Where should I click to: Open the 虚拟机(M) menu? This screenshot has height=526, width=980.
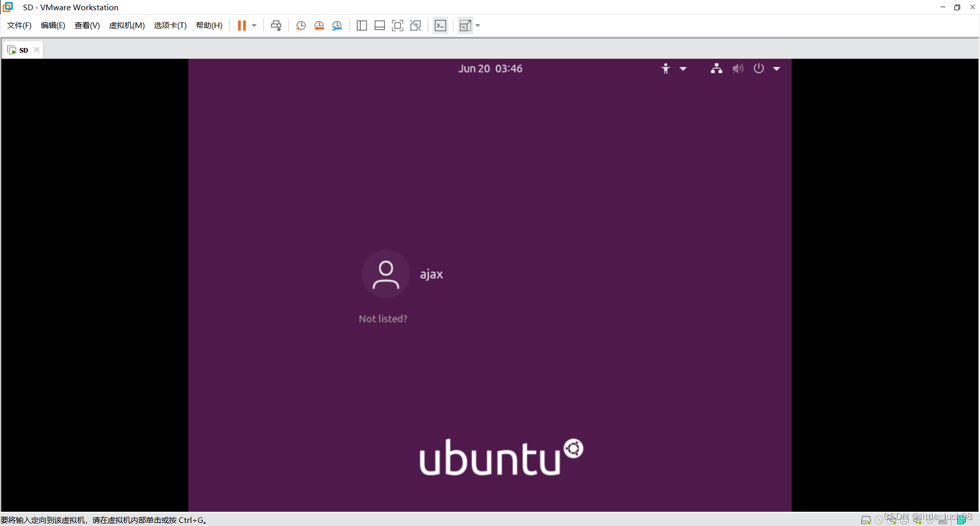pyautogui.click(x=127, y=26)
